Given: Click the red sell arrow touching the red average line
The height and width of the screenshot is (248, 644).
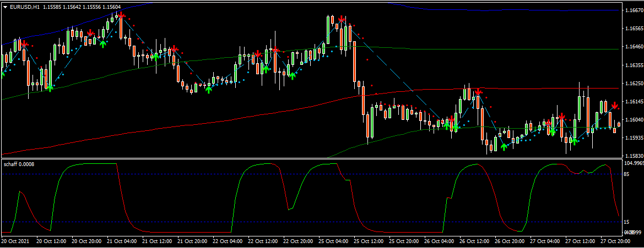Looking at the screenshot, I should 478,92.
